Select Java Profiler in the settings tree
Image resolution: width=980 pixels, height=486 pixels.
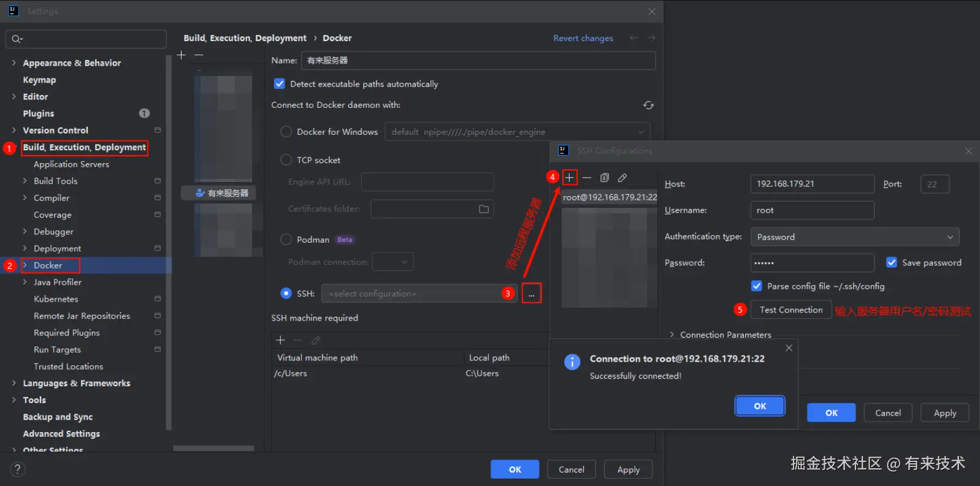(x=58, y=283)
